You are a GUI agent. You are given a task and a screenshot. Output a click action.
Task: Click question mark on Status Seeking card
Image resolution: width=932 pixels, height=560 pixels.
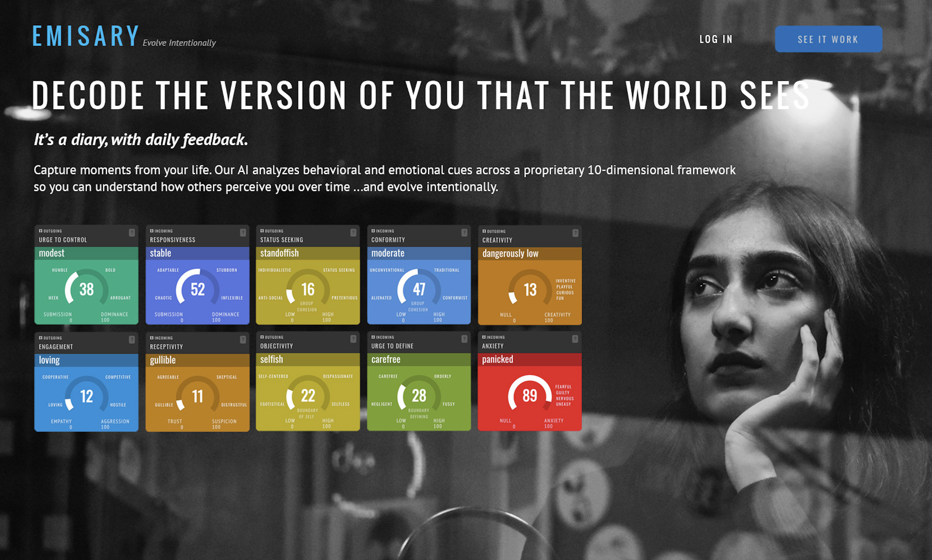353,233
